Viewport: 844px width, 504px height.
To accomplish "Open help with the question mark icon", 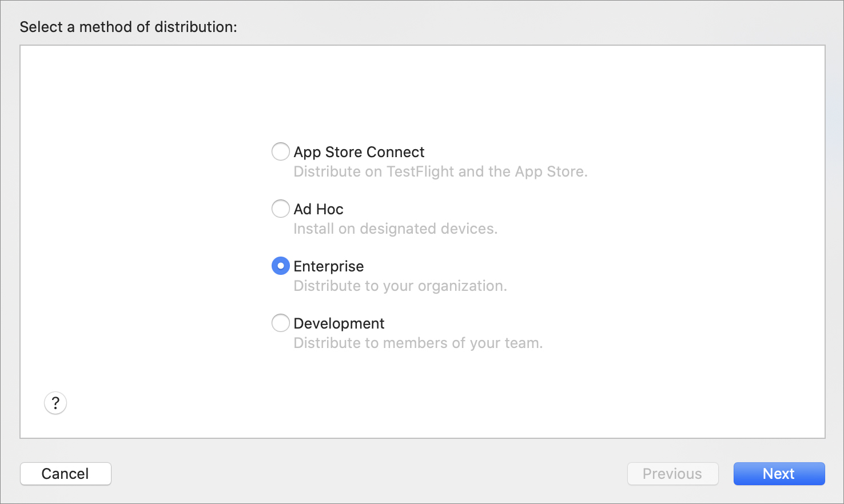I will coord(55,403).
